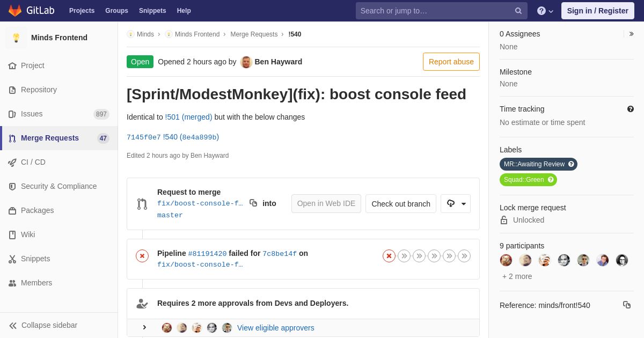644x338 pixels.
Task: Go to Snippets in top navigation
Action: tap(152, 11)
